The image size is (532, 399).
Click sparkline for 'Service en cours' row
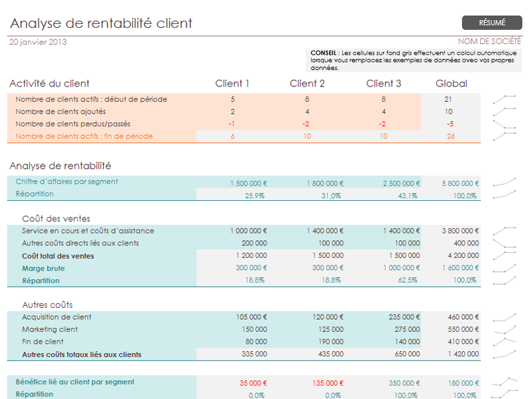(x=505, y=231)
